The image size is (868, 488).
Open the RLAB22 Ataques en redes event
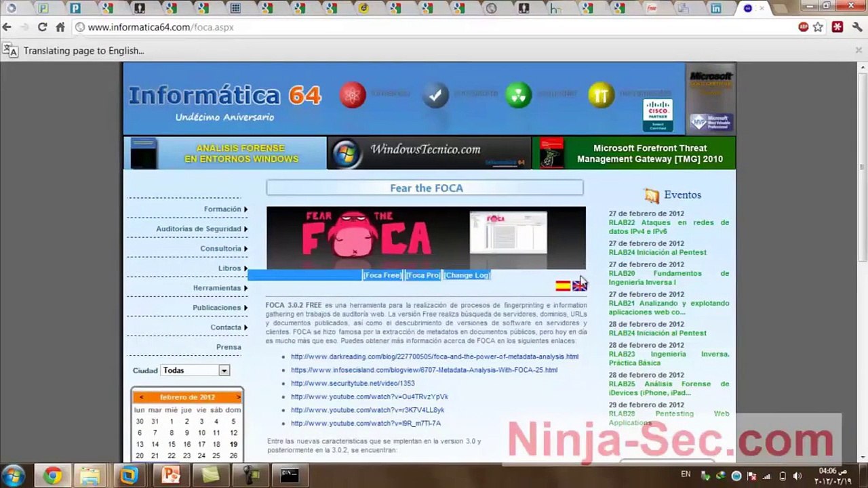coord(669,227)
